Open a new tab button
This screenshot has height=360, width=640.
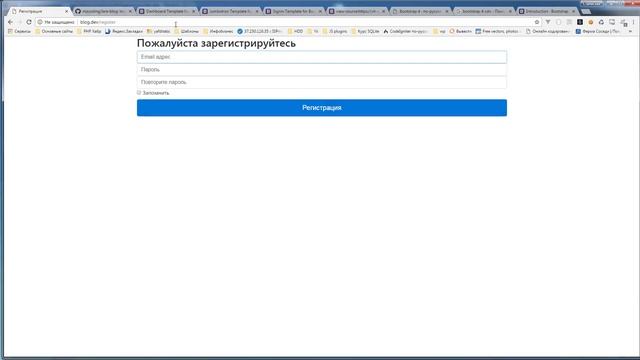586,11
